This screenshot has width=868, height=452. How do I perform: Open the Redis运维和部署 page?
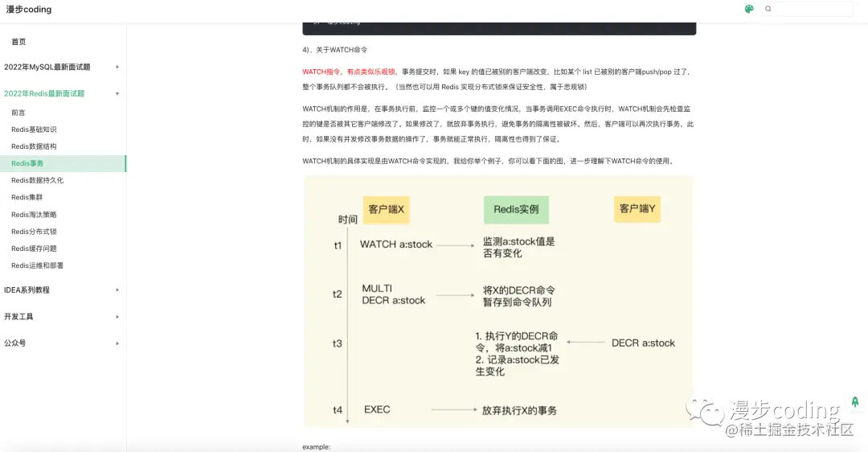tap(37, 265)
